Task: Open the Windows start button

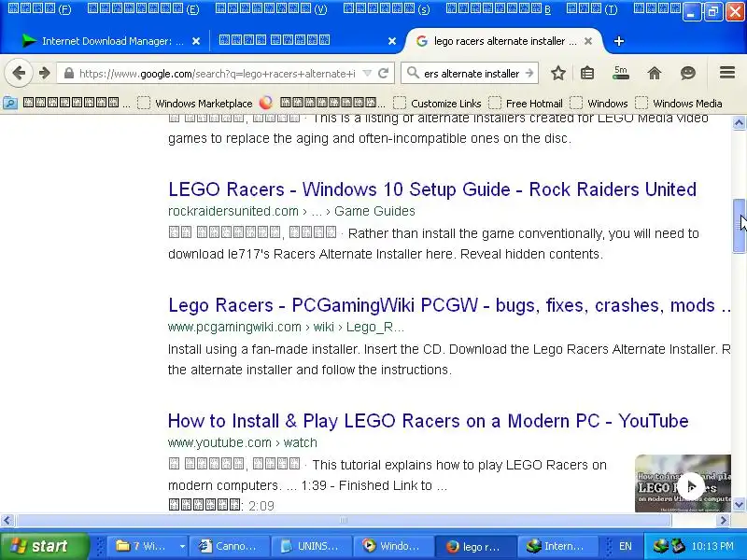Action: 44,546
